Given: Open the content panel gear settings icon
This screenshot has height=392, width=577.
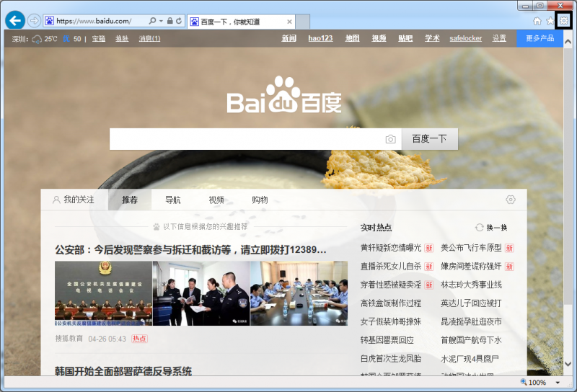Looking at the screenshot, I should 511,200.
